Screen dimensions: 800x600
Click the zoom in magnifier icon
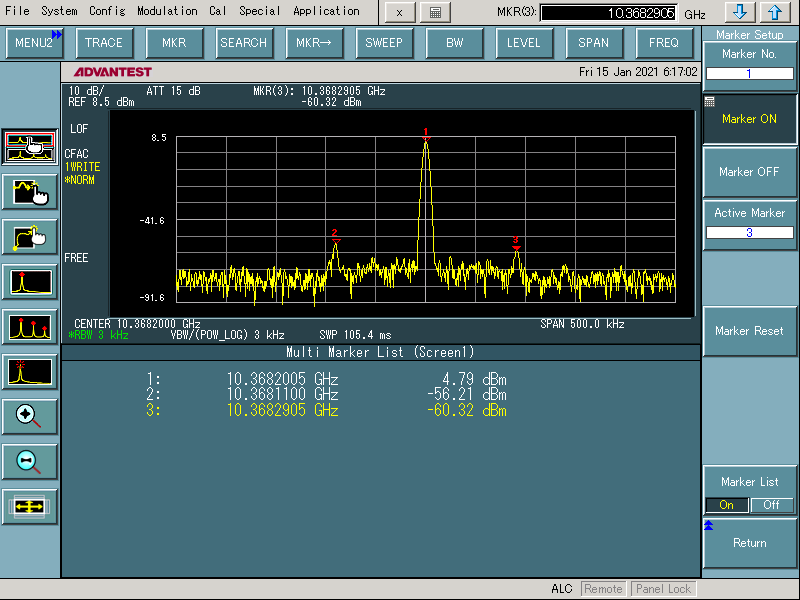(30, 416)
